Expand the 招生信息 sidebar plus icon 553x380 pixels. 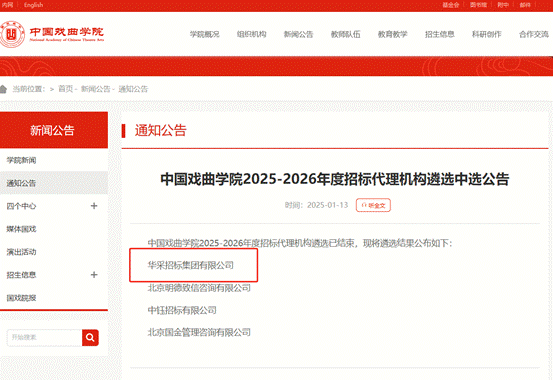pyautogui.click(x=94, y=275)
